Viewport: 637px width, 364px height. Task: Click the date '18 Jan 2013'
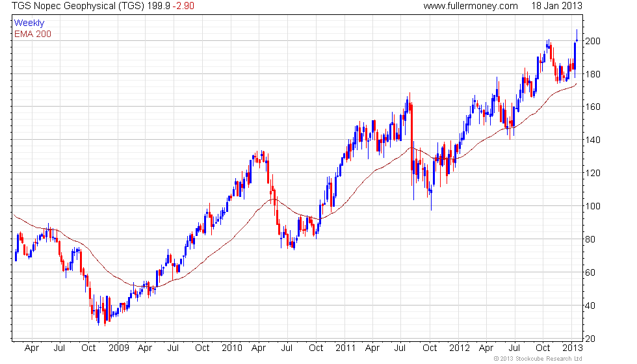[556, 6]
